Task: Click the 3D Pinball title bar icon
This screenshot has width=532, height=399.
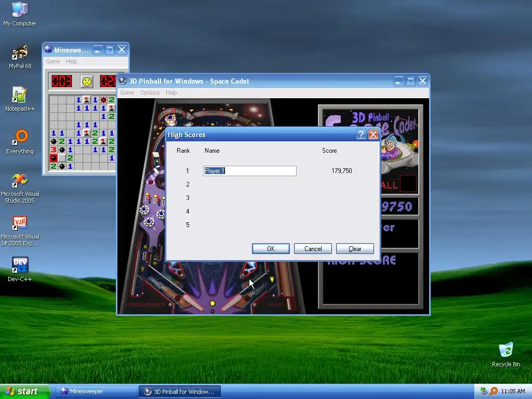Action: (123, 81)
